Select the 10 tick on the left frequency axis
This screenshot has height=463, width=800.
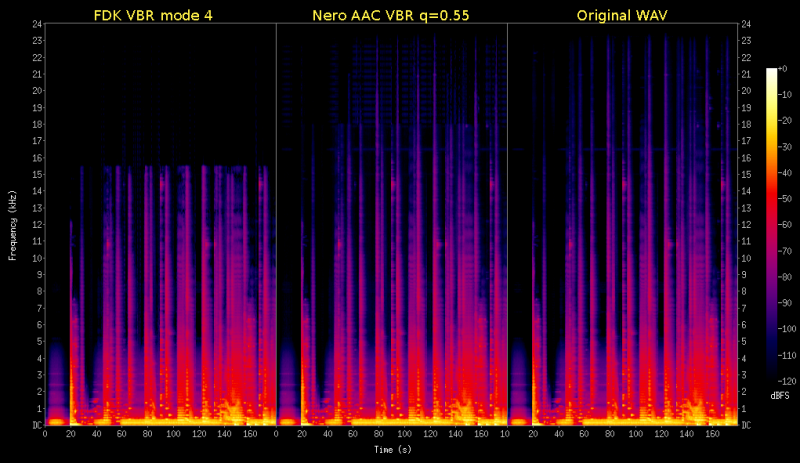click(36, 257)
